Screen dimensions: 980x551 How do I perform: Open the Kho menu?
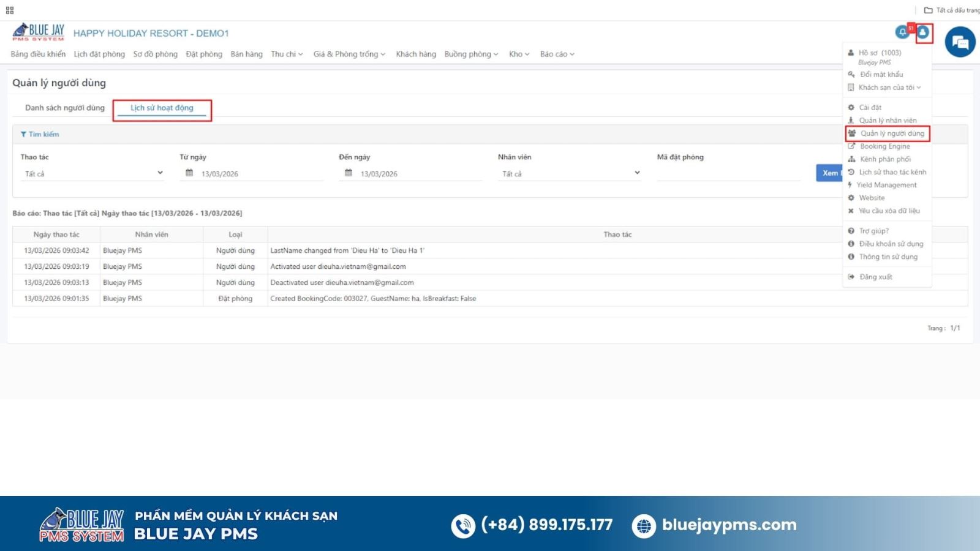[519, 54]
